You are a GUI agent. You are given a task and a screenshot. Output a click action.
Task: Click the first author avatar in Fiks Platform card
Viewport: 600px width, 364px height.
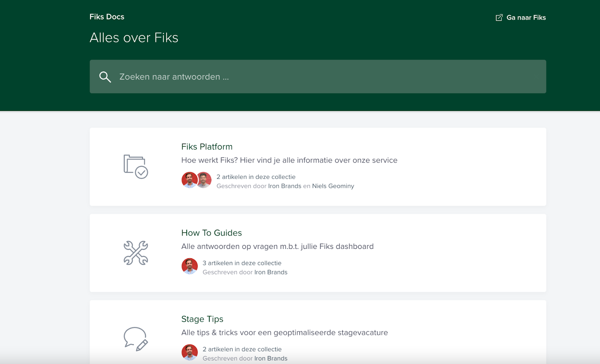coord(189,180)
